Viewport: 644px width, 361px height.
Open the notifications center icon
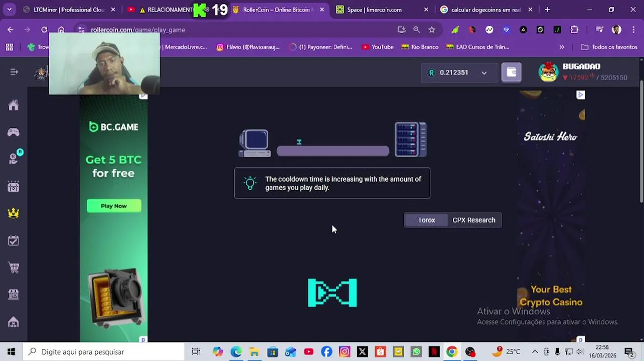coord(628,351)
